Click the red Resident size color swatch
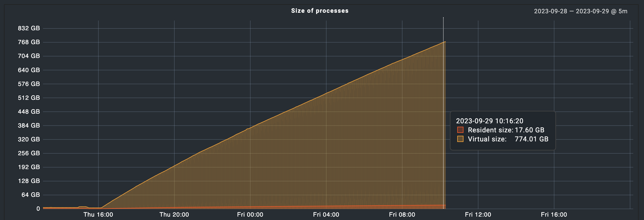 click(x=460, y=130)
